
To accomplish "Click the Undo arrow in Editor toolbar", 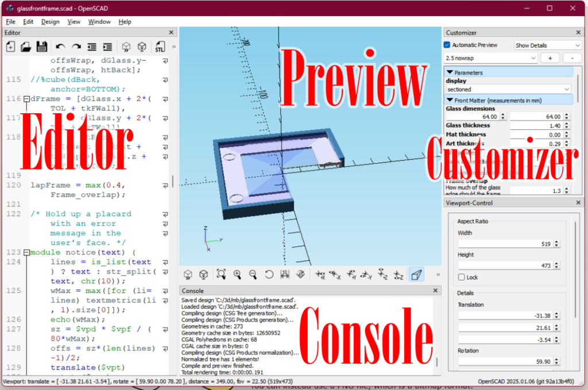I will click(60, 47).
